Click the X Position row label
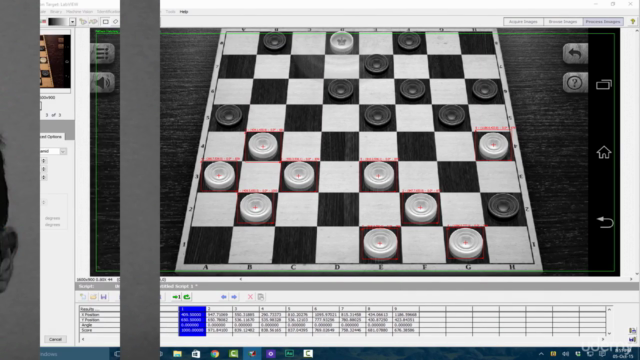 point(91,315)
